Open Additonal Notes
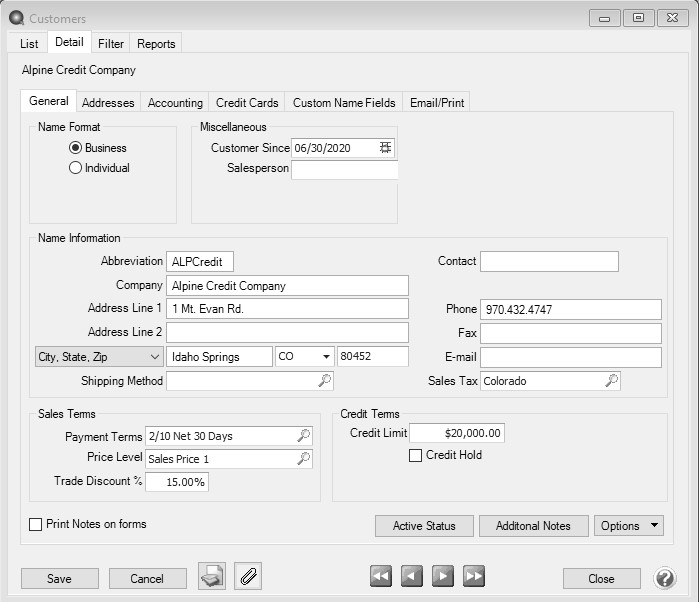This screenshot has height=602, width=699. pos(533,526)
